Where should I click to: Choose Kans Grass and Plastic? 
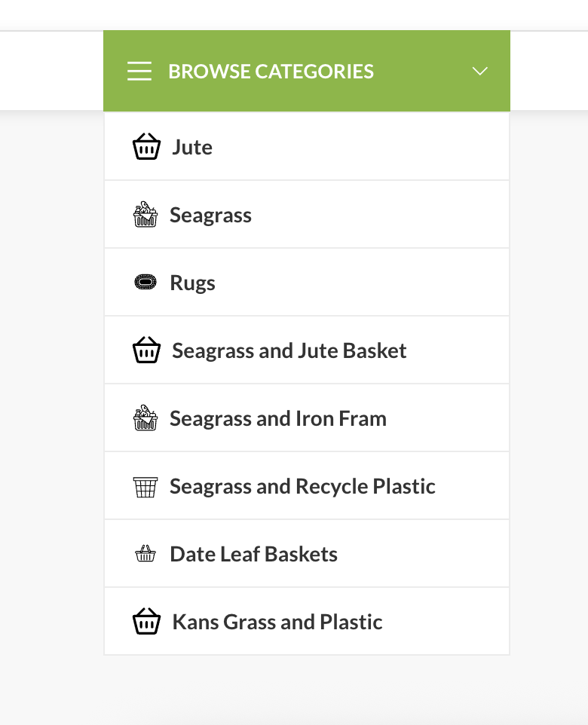[x=307, y=622]
